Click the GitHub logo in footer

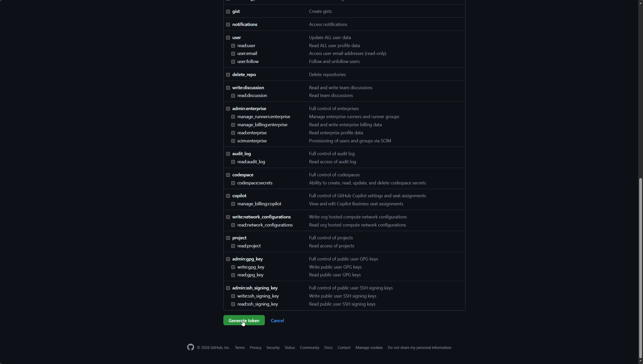pyautogui.click(x=190, y=347)
